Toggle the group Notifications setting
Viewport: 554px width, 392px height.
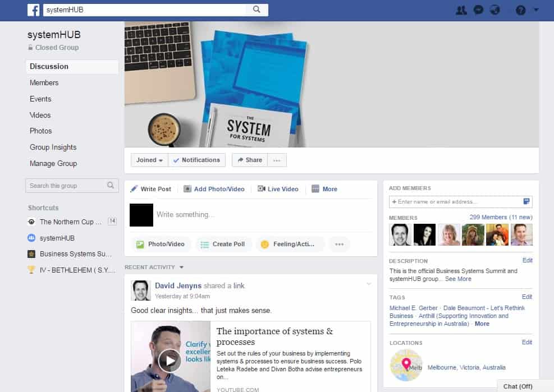point(196,160)
